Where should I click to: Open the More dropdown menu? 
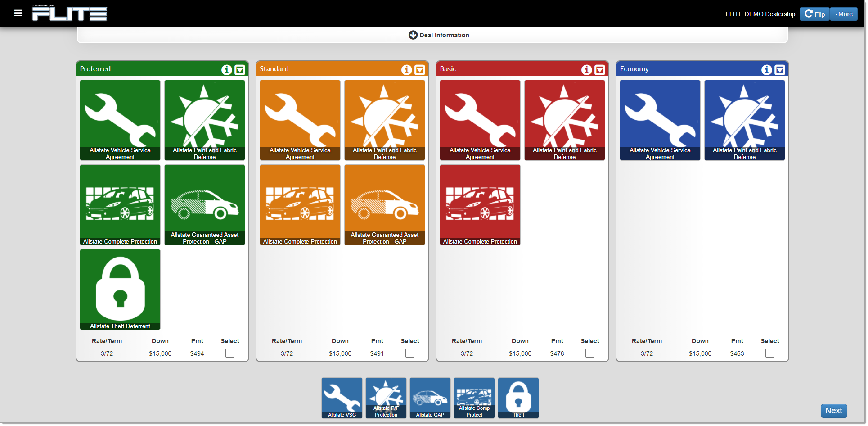[844, 14]
